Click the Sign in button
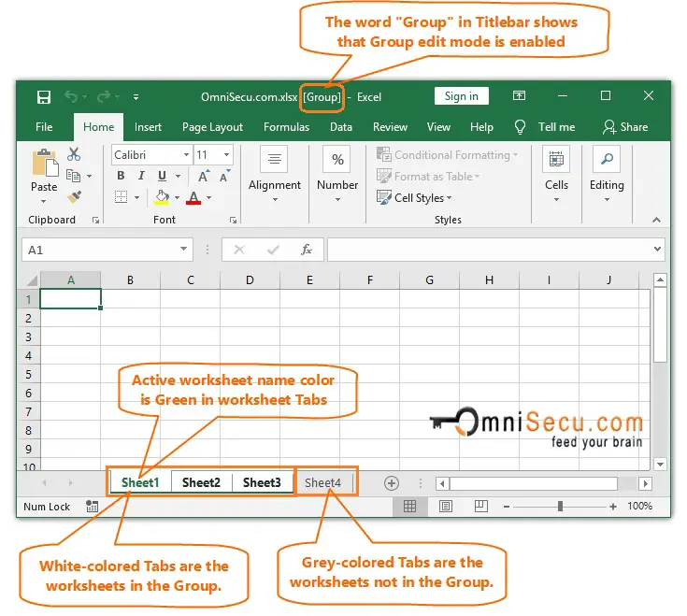Screen dimensions: 687x616 462,96
